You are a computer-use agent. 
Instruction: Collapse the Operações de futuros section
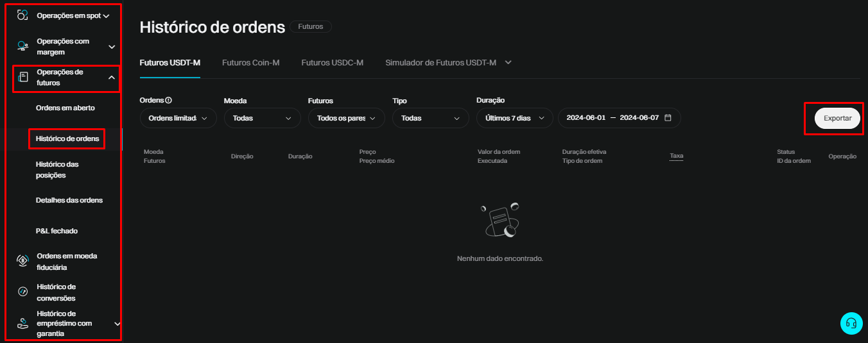[x=111, y=78]
